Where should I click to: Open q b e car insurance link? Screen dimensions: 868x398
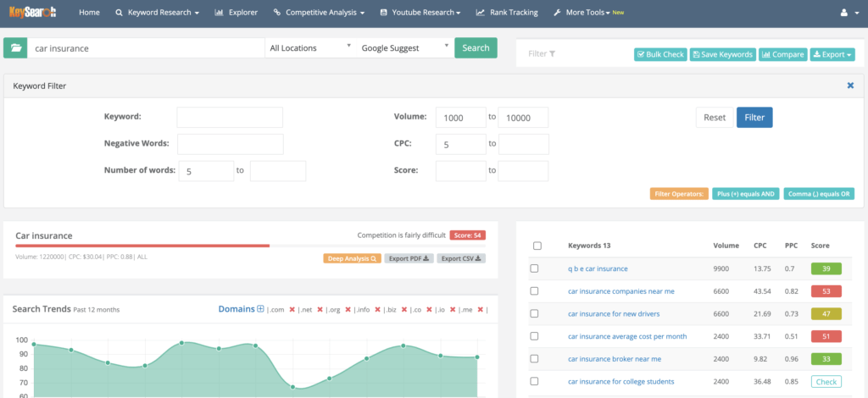598,268
